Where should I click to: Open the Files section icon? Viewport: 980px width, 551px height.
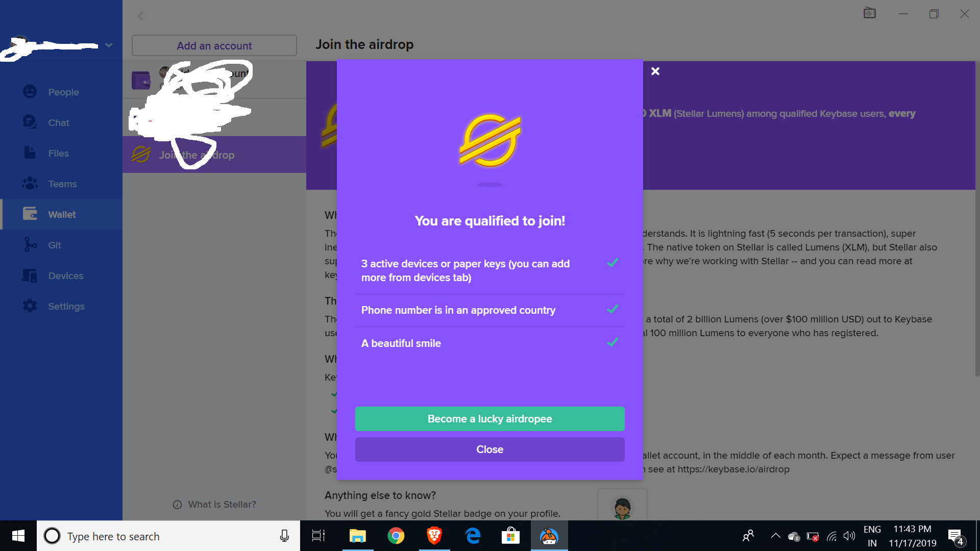click(x=30, y=153)
